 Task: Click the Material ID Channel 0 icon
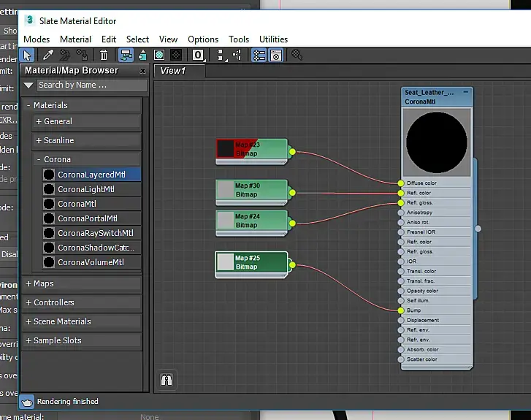[x=198, y=55]
